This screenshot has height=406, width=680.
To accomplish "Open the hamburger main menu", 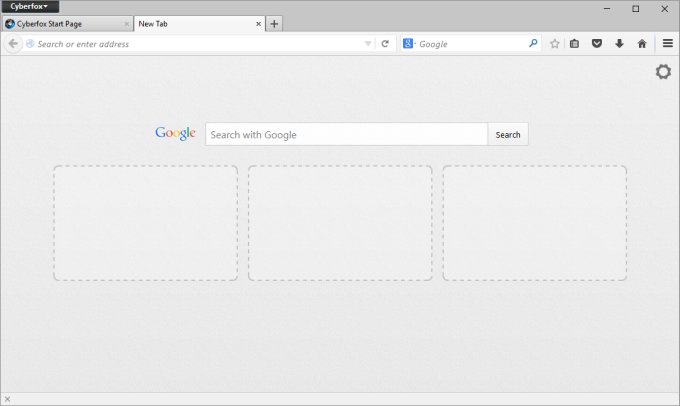I will (668, 43).
